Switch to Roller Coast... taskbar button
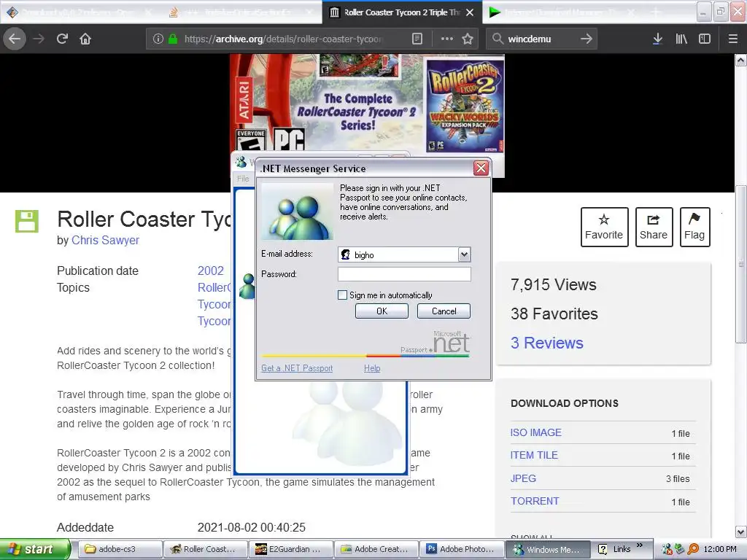 pyautogui.click(x=205, y=549)
